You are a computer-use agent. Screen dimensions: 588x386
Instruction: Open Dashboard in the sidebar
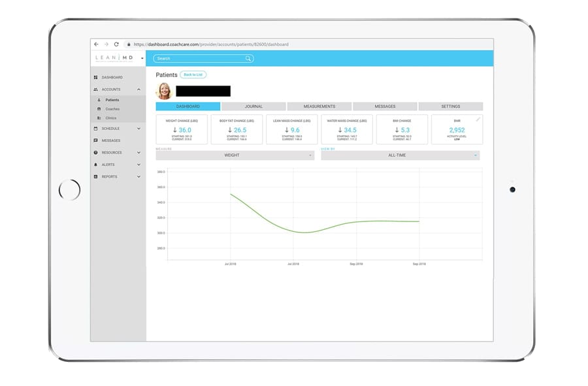[x=112, y=77]
